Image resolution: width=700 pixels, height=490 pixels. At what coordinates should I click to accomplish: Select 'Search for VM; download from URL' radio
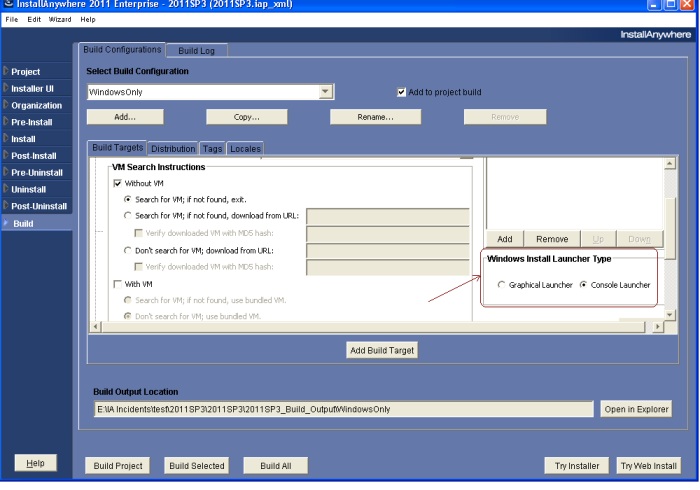128,216
